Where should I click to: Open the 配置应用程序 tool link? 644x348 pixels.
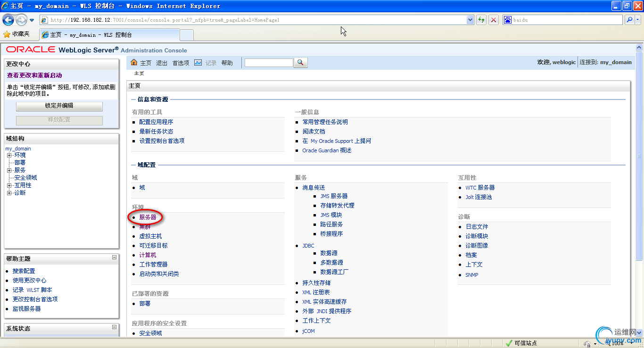point(156,122)
